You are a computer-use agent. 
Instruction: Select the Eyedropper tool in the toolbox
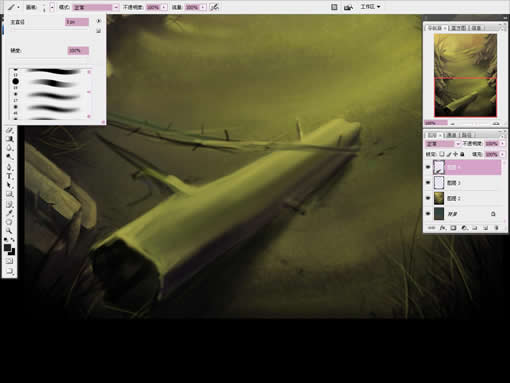coord(9,213)
